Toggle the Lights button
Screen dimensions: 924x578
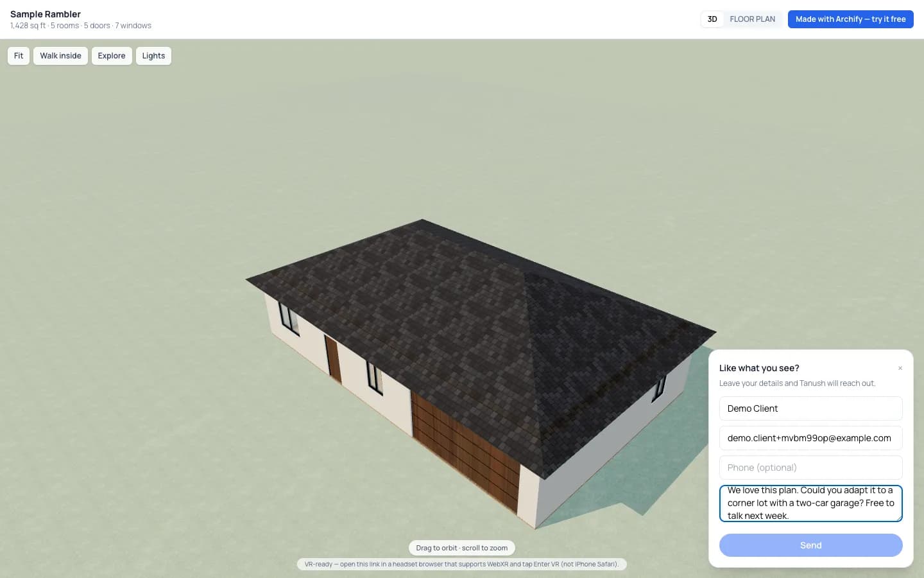[x=153, y=56]
